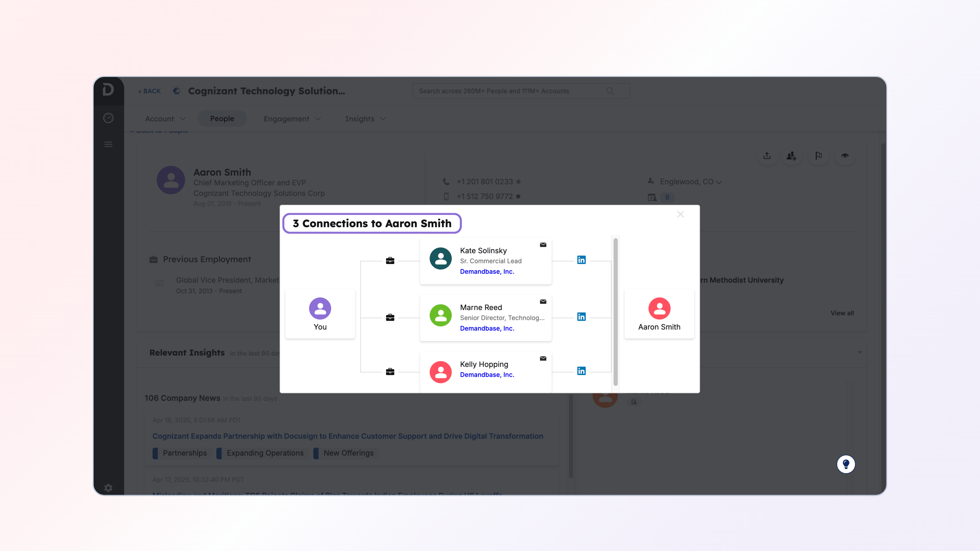Open Demandbase, Inc. link under Kate Solinsky

click(x=487, y=271)
